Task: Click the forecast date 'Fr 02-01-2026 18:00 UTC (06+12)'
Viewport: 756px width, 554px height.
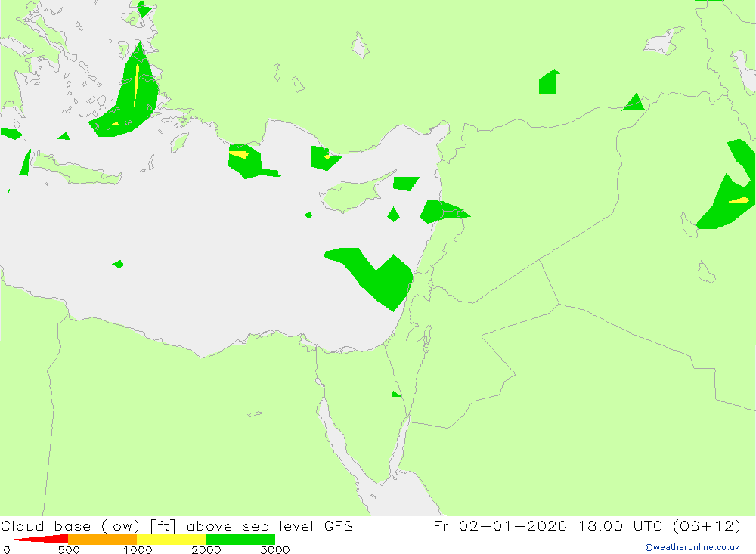Action: pyautogui.click(x=587, y=526)
